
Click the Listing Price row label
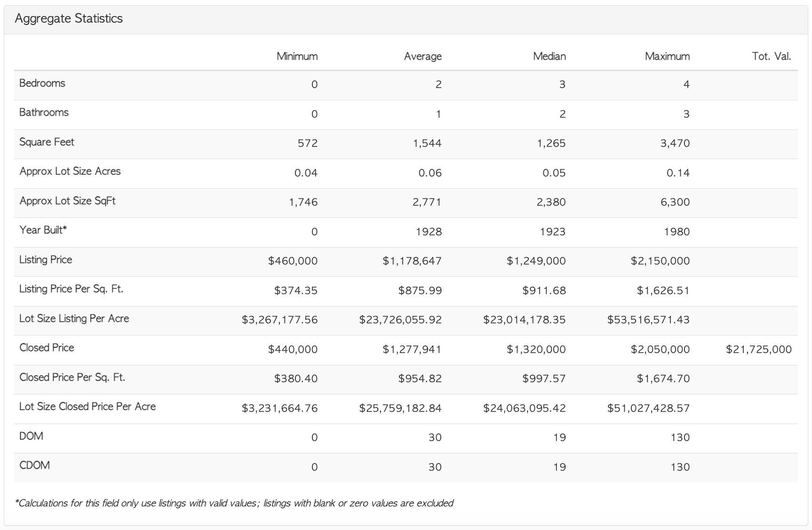[x=46, y=260]
